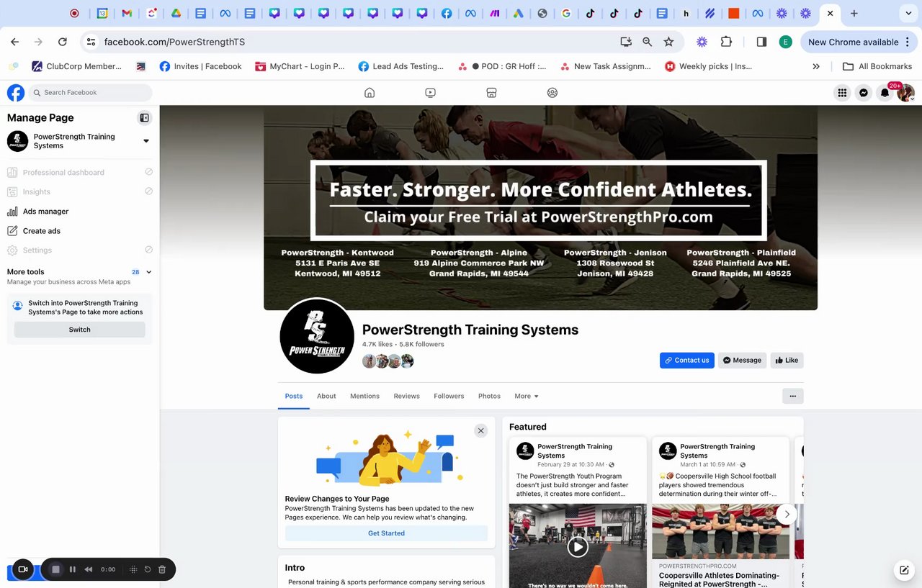This screenshot has height=588, width=922.
Task: Open the Chrome profile avatar 'E'
Action: 785,42
